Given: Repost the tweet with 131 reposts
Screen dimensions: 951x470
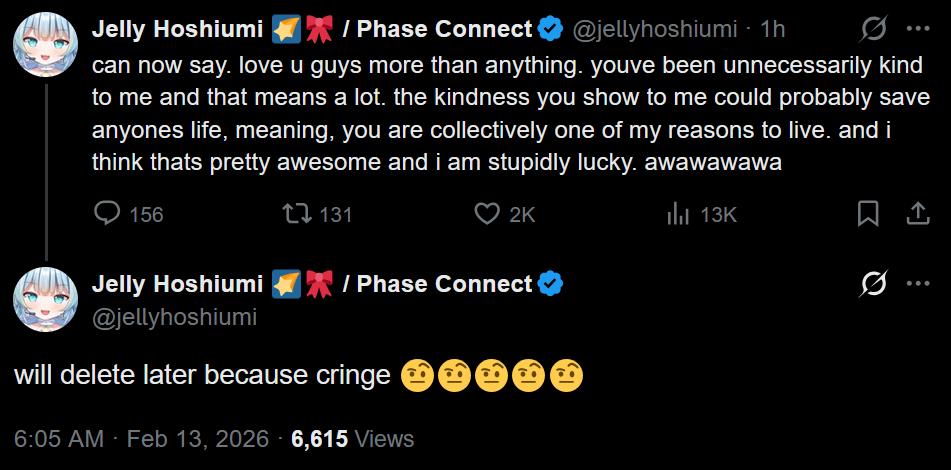Looking at the screenshot, I should (296, 214).
